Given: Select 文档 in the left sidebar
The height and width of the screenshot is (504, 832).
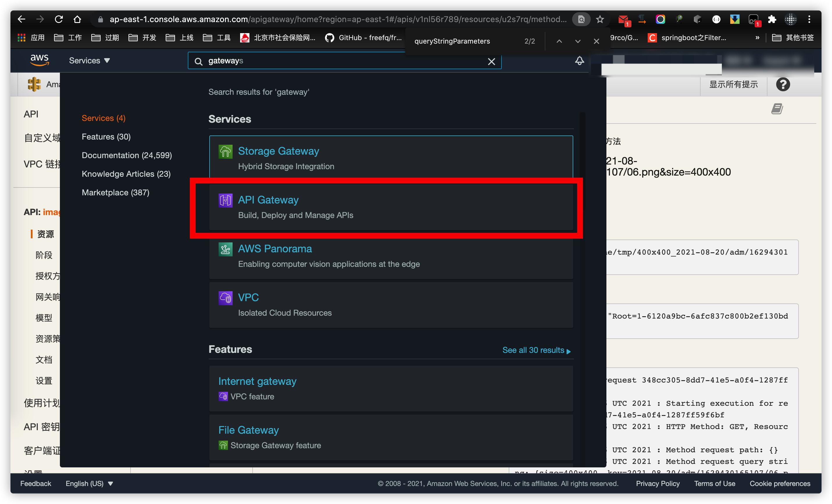Looking at the screenshot, I should pos(44,360).
